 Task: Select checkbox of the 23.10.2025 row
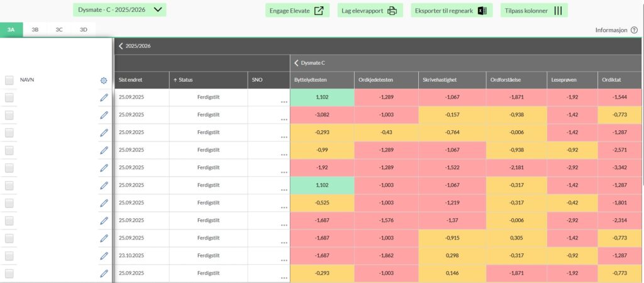(x=9, y=257)
